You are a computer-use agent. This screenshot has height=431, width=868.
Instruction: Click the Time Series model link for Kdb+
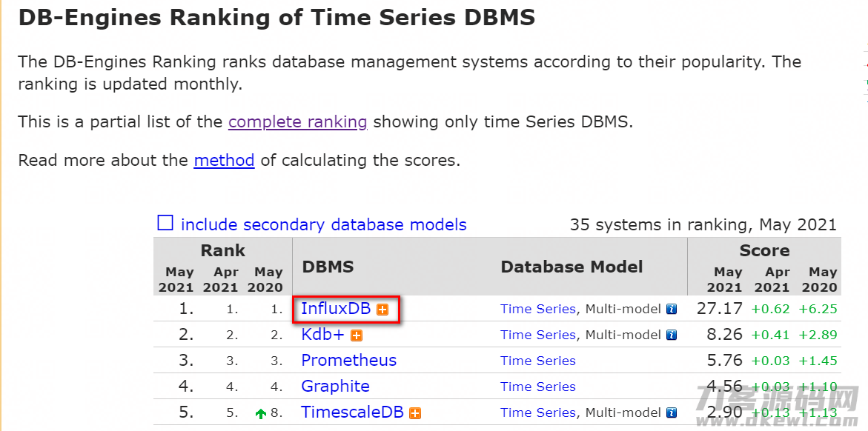(x=538, y=335)
